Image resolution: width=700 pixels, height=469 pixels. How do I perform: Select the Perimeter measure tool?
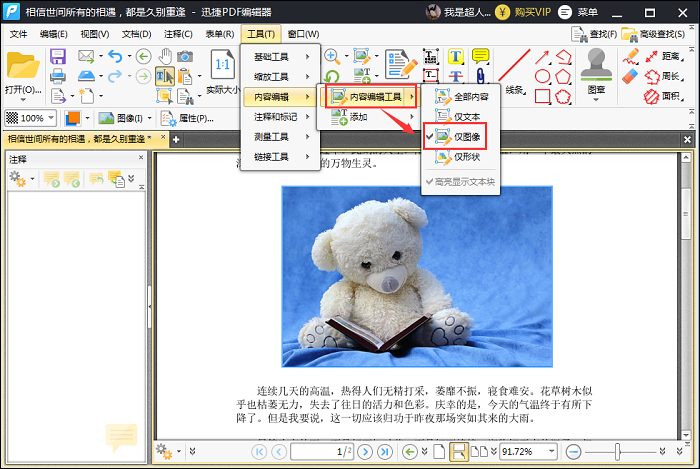(664, 76)
